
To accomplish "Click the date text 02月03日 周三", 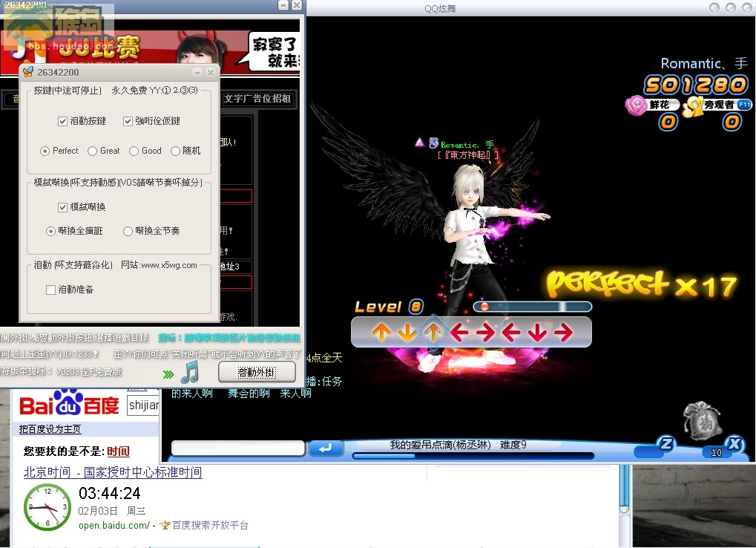I will click(x=112, y=510).
